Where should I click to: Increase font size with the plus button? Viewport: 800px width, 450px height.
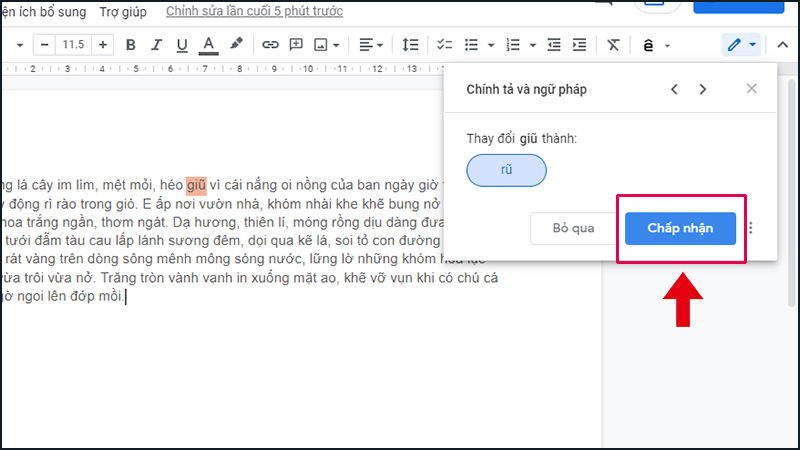(103, 45)
